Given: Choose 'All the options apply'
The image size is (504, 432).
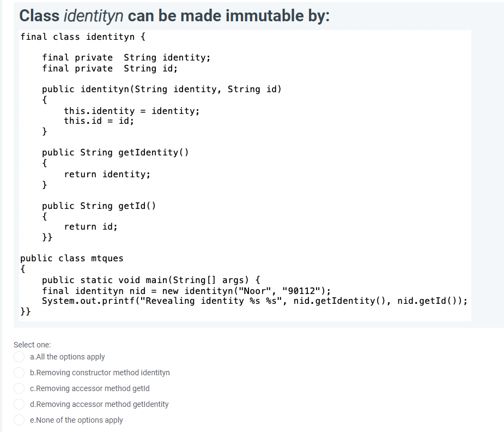Looking at the screenshot, I should [x=68, y=357].
